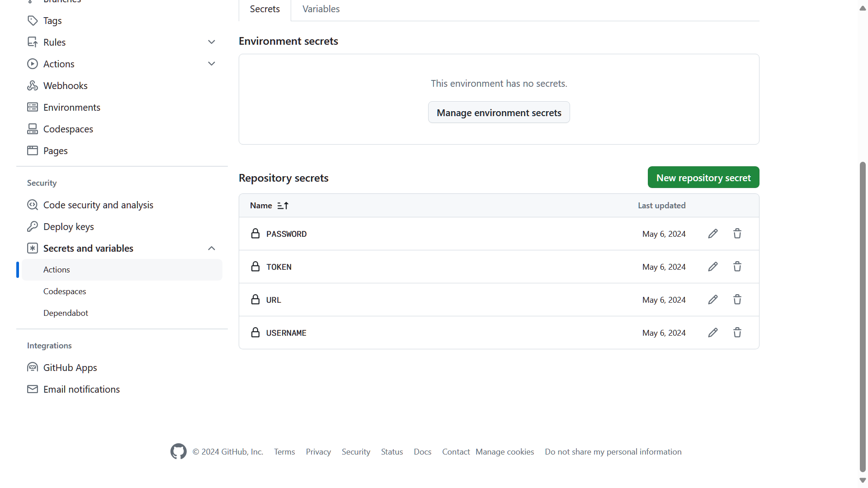Click the page vertical scrollbar
Screen dimensions: 868x488
863,316
